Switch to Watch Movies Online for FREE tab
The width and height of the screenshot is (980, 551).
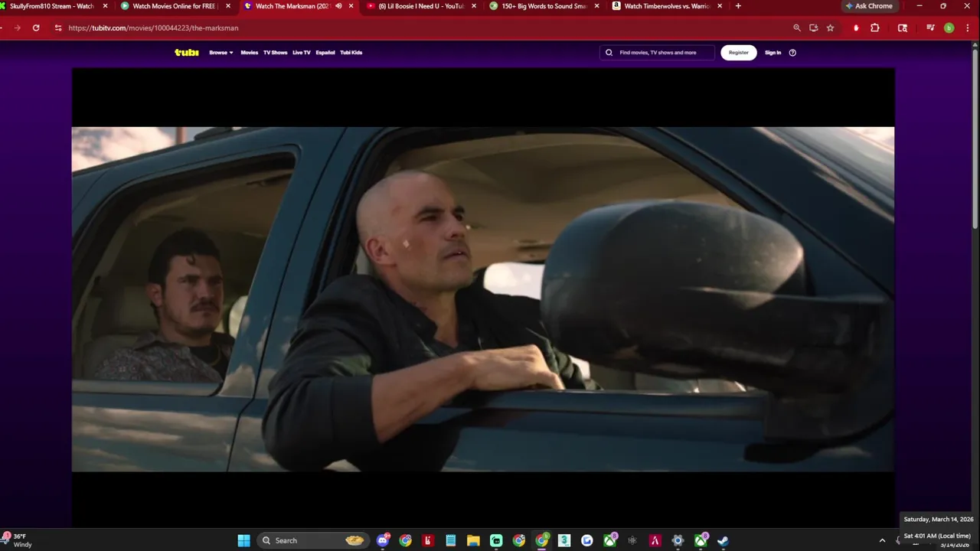[175, 6]
